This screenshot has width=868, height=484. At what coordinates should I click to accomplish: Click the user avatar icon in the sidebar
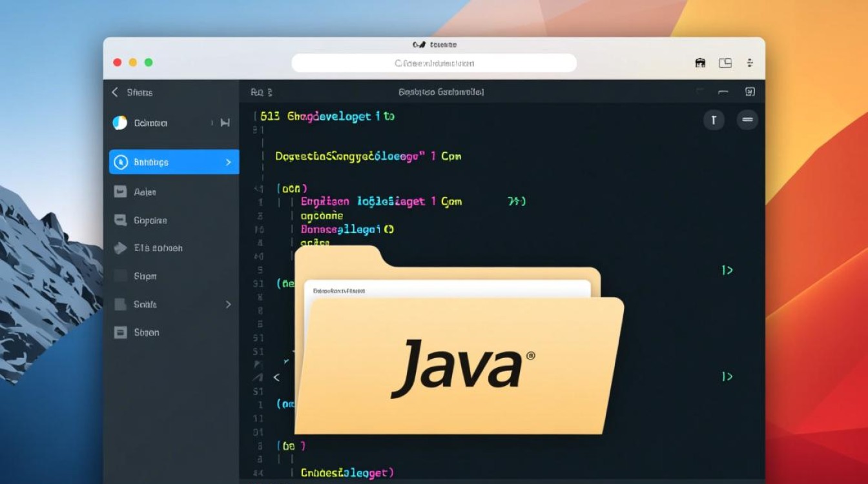point(119,123)
